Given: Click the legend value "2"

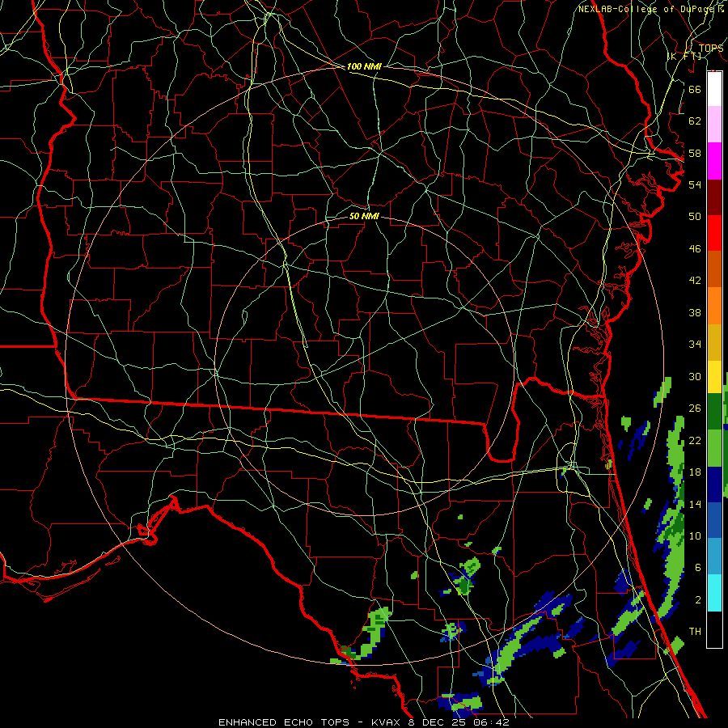Looking at the screenshot, I should (698, 600).
